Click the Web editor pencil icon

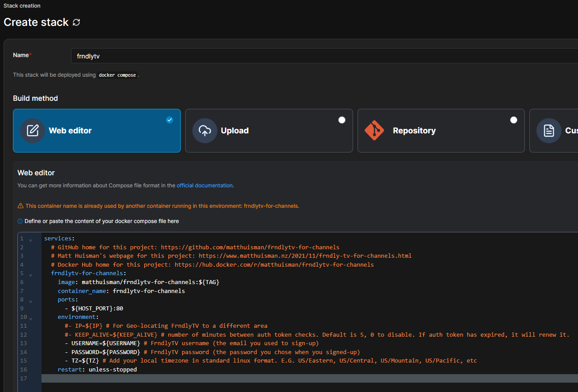point(33,131)
